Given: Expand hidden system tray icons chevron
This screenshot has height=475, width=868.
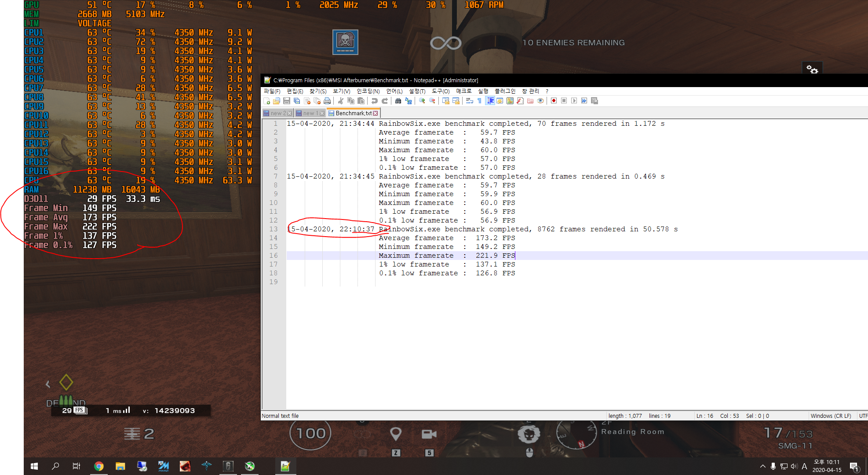Looking at the screenshot, I should click(762, 466).
